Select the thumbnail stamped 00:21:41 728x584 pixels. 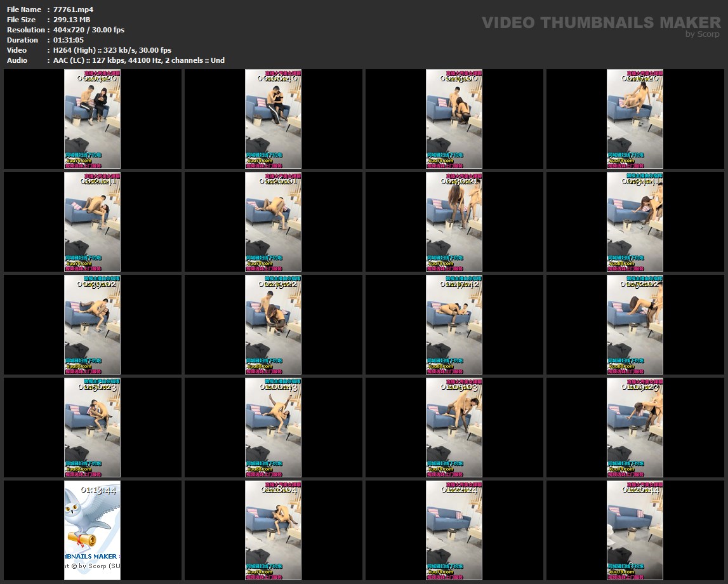point(92,222)
